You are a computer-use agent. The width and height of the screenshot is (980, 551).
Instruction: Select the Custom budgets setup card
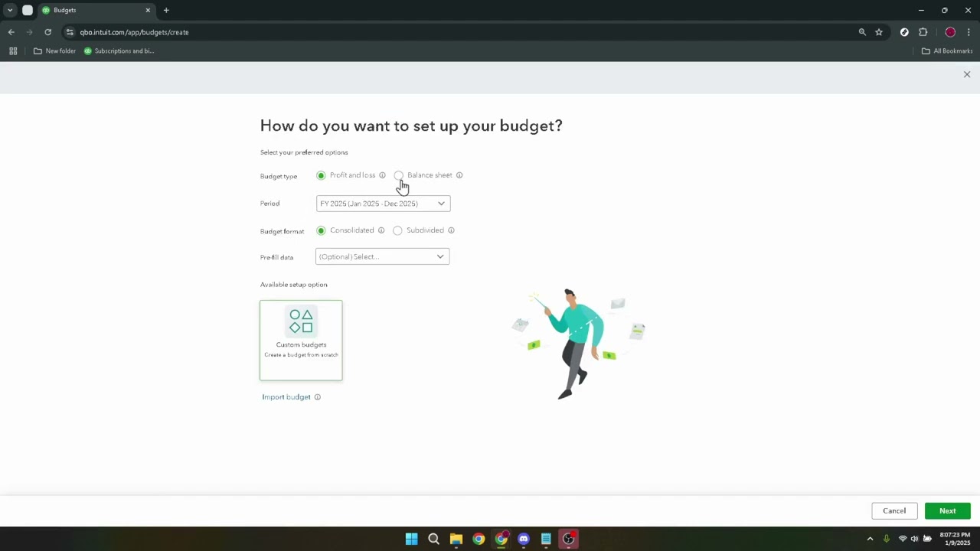(301, 341)
